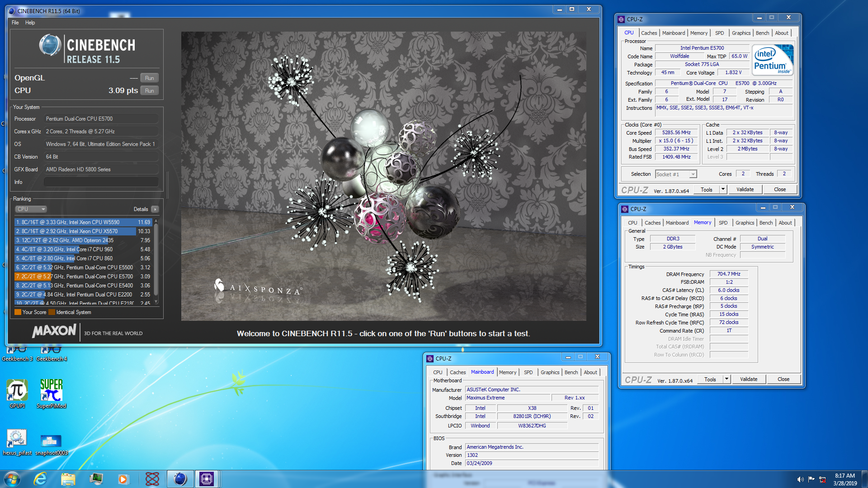Select ranking row AMD Opteron 2435
The height and width of the screenshot is (488, 868).
point(83,240)
